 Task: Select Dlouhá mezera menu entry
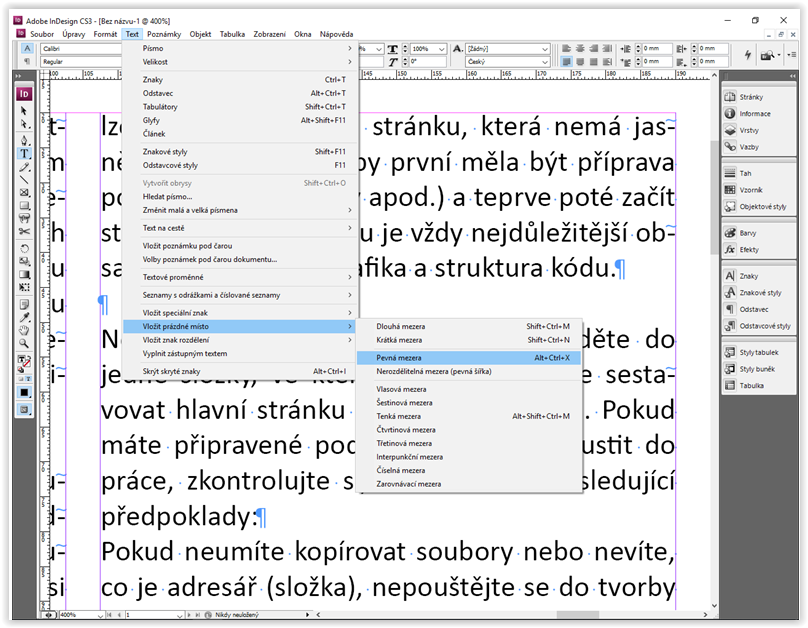point(468,326)
